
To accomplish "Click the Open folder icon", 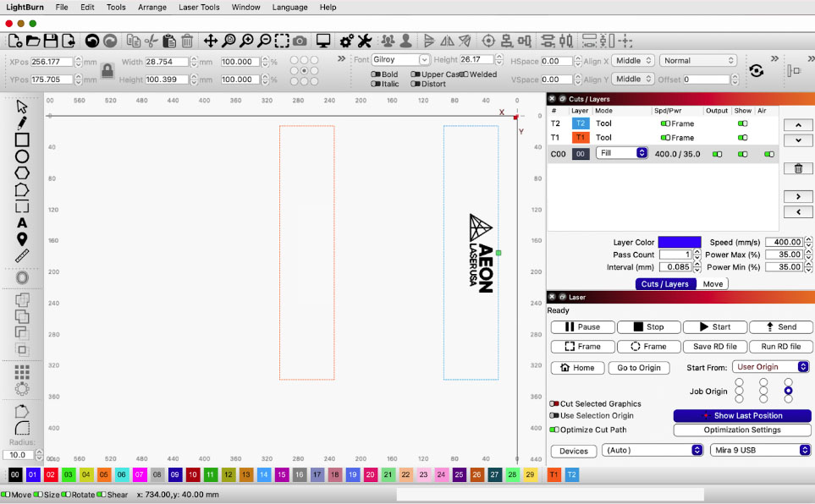I will click(33, 41).
